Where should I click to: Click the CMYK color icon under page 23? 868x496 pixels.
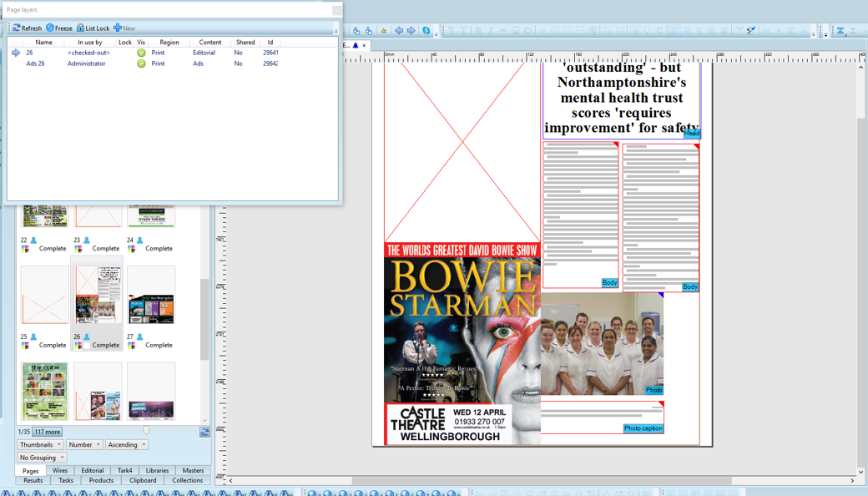coord(78,249)
